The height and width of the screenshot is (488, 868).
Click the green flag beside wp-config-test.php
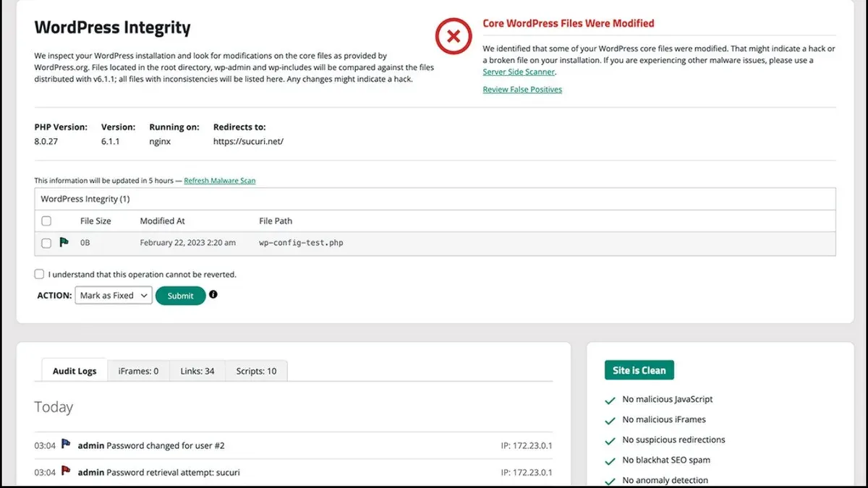click(64, 242)
